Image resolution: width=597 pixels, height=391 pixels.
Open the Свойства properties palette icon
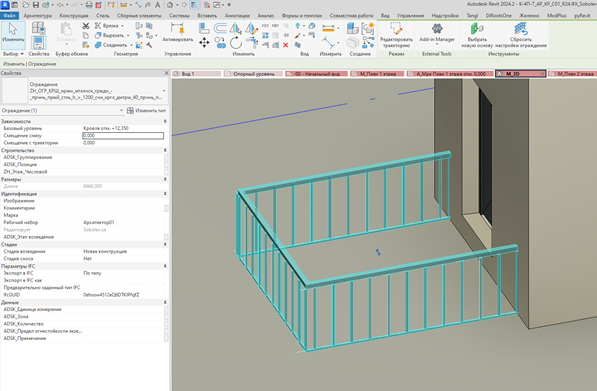pos(38,42)
